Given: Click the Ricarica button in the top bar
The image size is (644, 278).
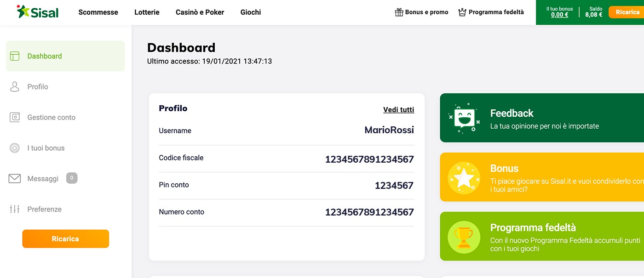Looking at the screenshot, I should point(627,12).
